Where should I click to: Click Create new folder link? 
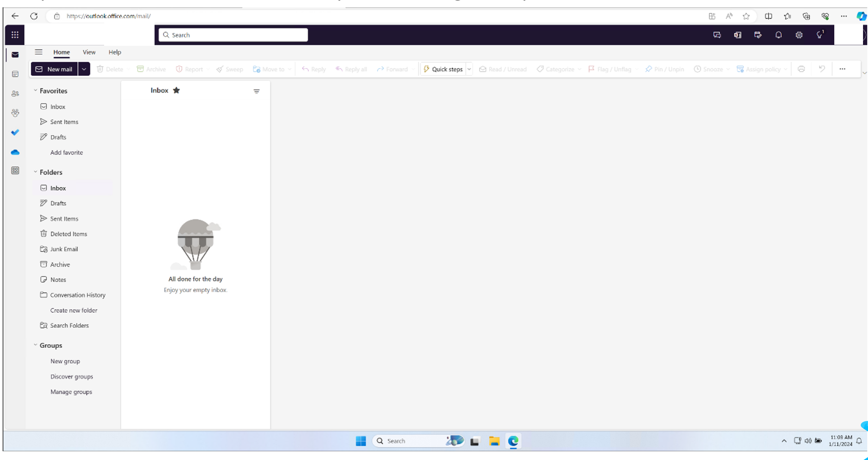pyautogui.click(x=74, y=310)
